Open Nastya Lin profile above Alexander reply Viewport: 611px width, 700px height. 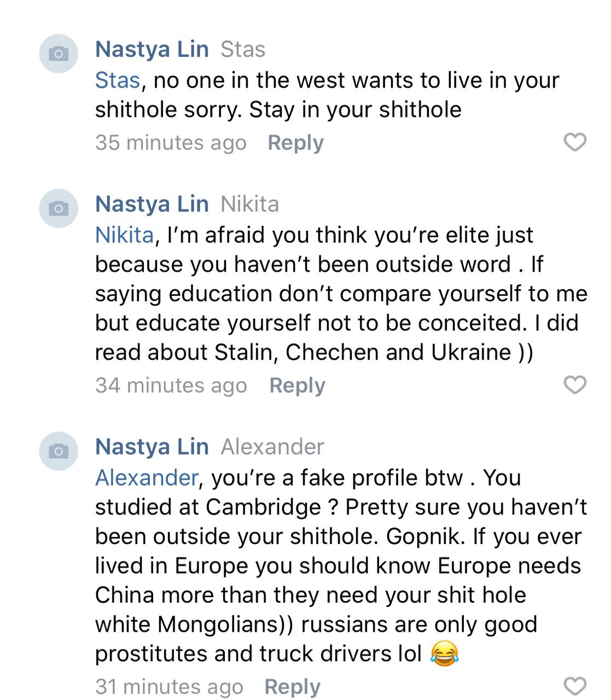[152, 447]
